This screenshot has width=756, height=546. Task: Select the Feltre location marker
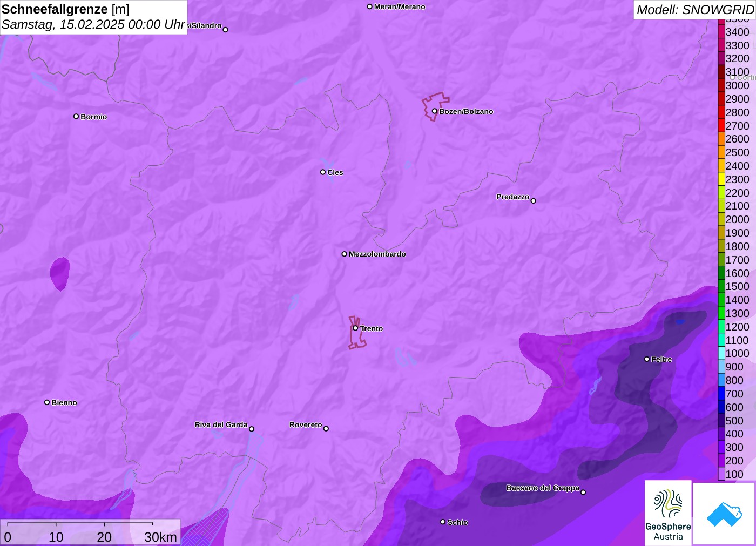point(647,359)
